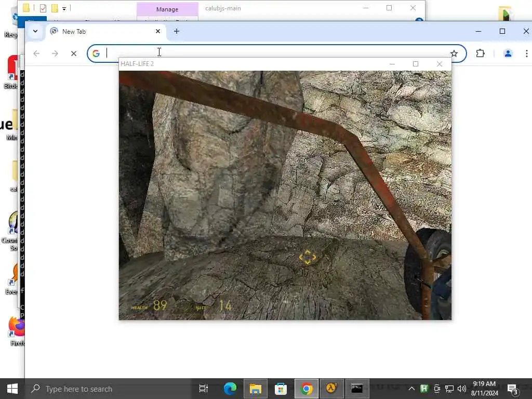Launch Microsoft Edge from the taskbar
The image size is (532, 399).
(x=230, y=389)
